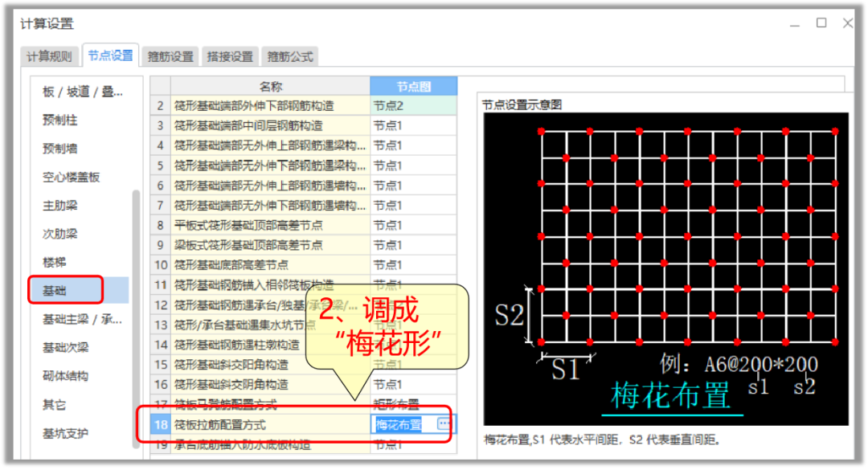Click 节点1 cell in row 16

(x=414, y=385)
